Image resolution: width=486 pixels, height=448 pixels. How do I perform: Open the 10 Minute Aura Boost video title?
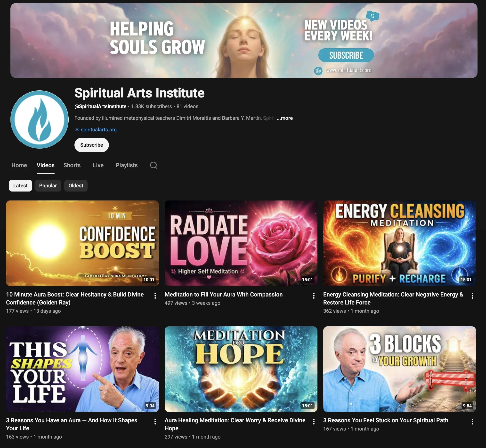pos(75,298)
